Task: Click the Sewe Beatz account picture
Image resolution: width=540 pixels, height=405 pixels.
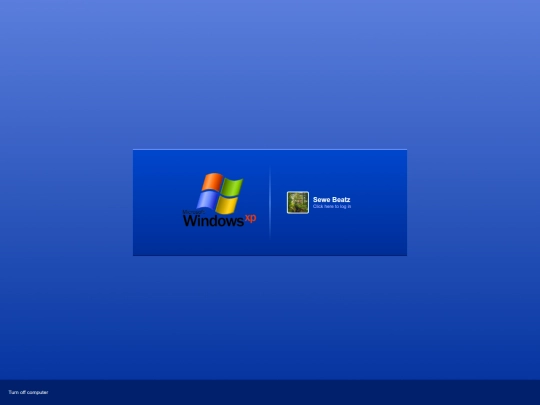Action: click(x=298, y=202)
